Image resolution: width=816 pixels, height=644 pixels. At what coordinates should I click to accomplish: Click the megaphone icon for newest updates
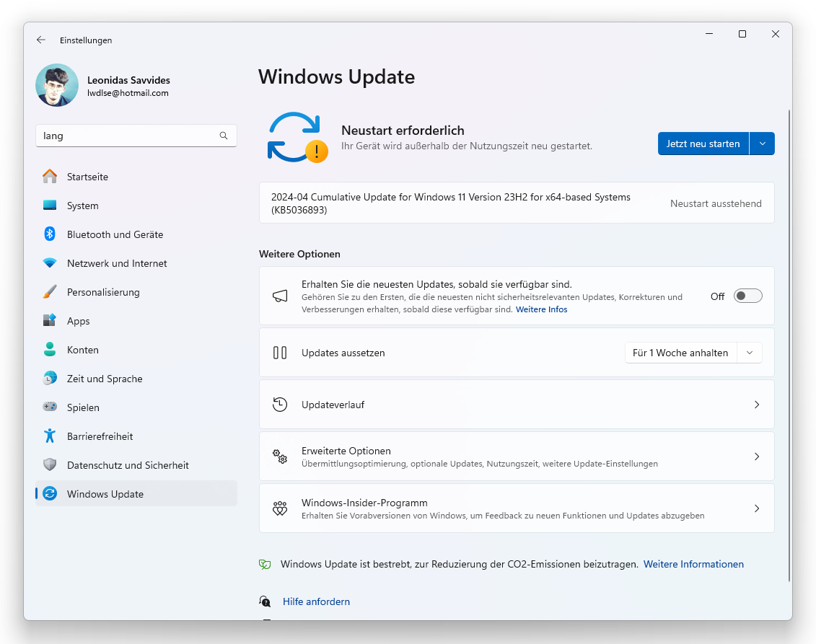[x=280, y=296]
